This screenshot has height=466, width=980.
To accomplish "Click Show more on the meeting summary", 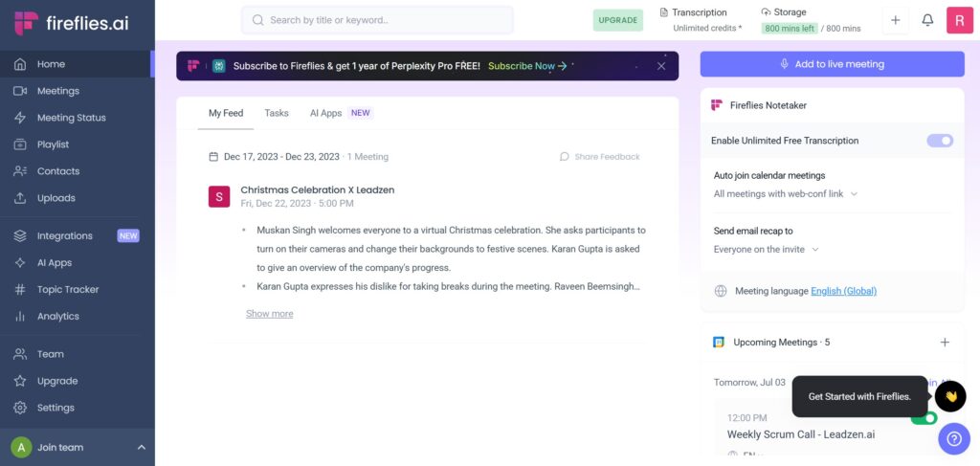I will tap(269, 314).
